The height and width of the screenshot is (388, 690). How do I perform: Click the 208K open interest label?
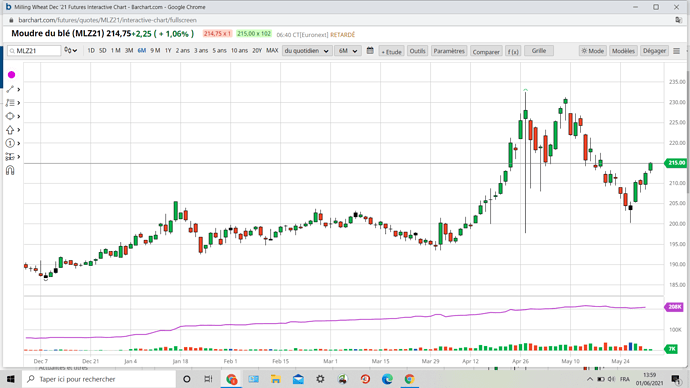[674, 307]
